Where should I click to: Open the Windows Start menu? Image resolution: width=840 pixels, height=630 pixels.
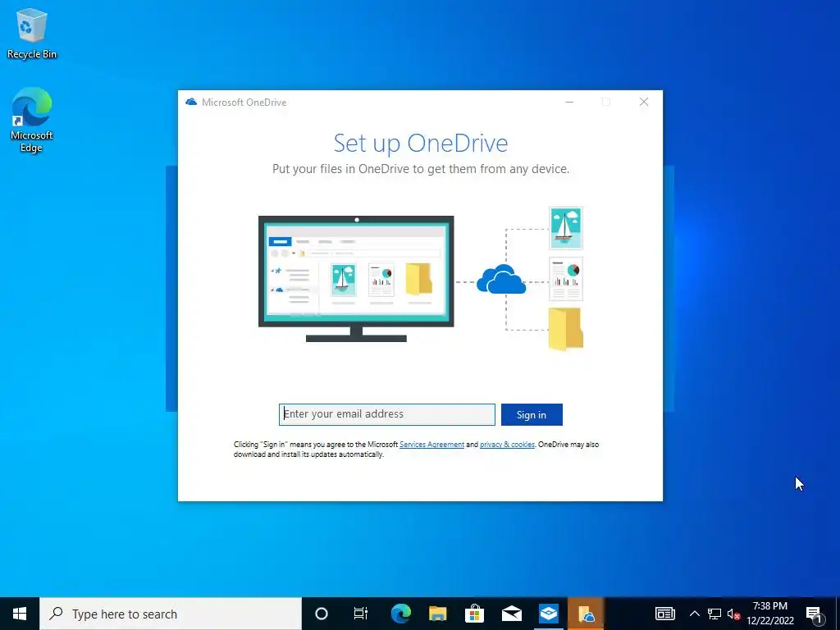point(20,614)
